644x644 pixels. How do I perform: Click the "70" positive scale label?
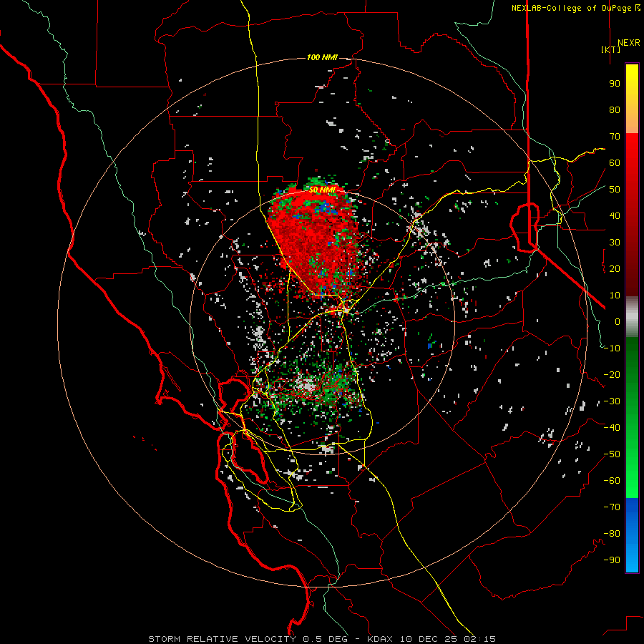[x=615, y=137]
